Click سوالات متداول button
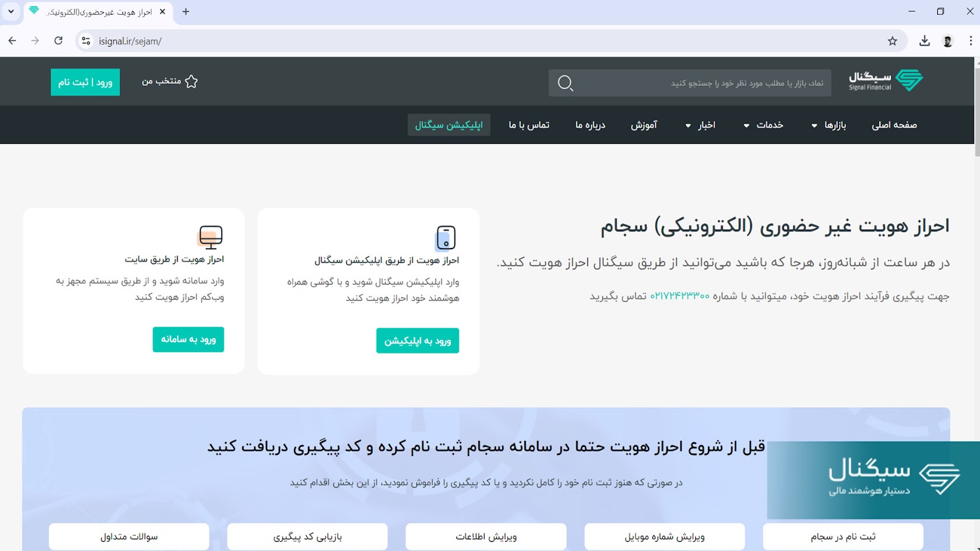This screenshot has width=980, height=551. pos(129,536)
